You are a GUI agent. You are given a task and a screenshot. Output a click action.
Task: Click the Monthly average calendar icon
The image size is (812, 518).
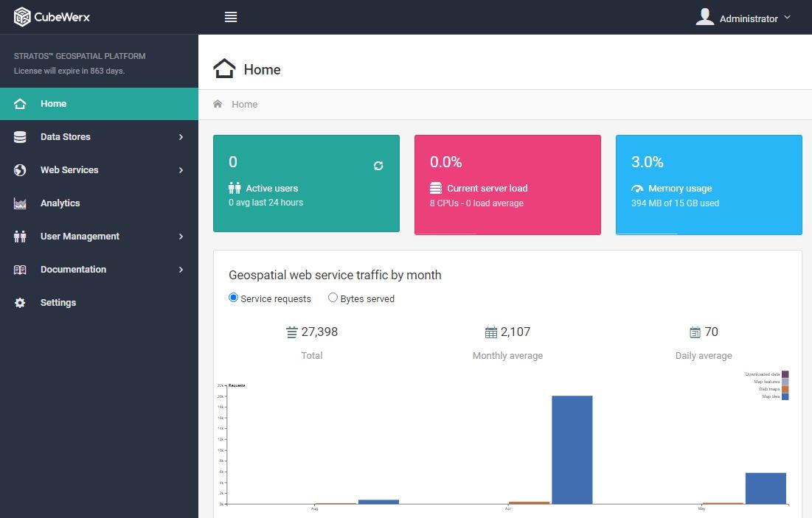491,332
